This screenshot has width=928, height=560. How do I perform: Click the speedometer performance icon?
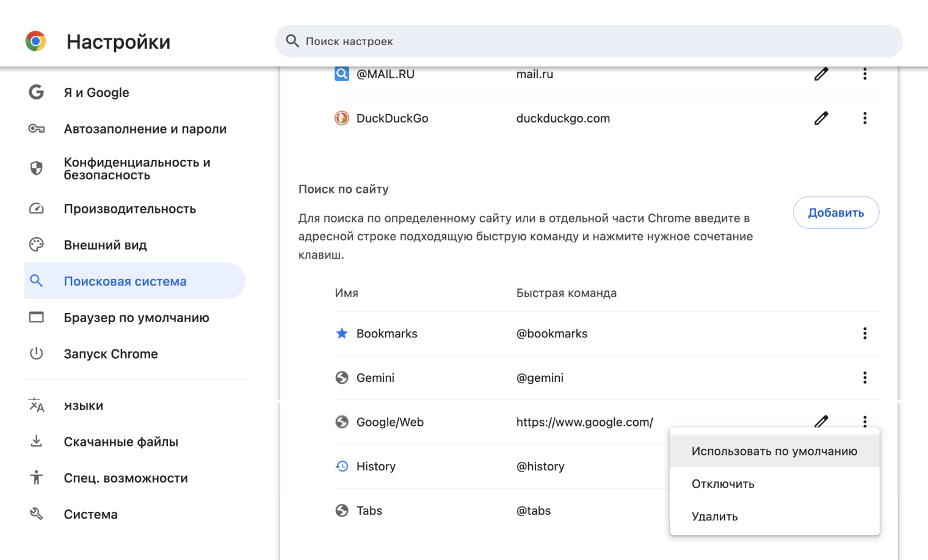point(36,209)
